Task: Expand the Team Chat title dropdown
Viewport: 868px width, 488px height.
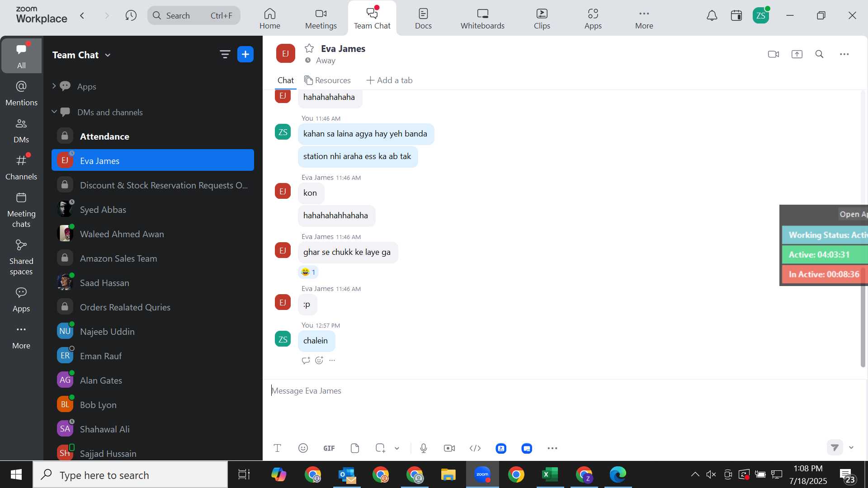Action: click(x=108, y=55)
